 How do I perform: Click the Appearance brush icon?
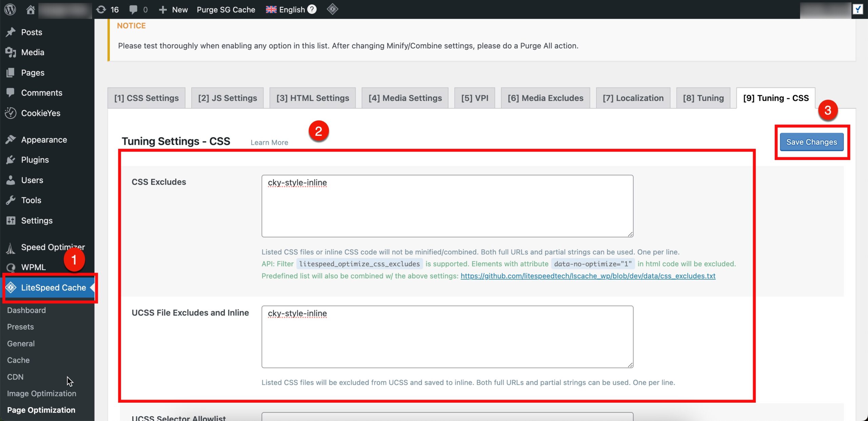11,139
